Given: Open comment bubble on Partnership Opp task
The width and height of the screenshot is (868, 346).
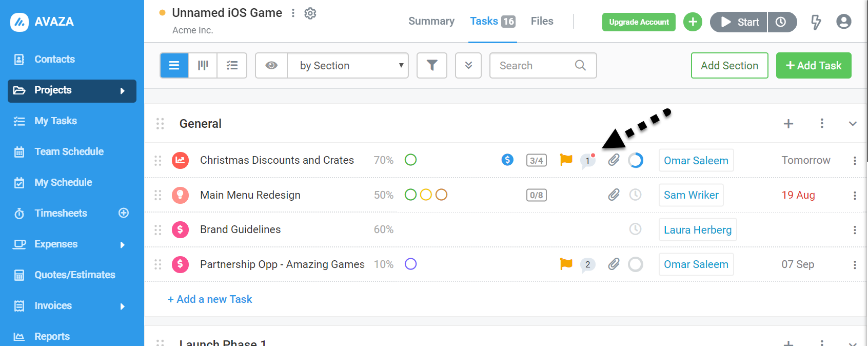Looking at the screenshot, I should coord(588,264).
